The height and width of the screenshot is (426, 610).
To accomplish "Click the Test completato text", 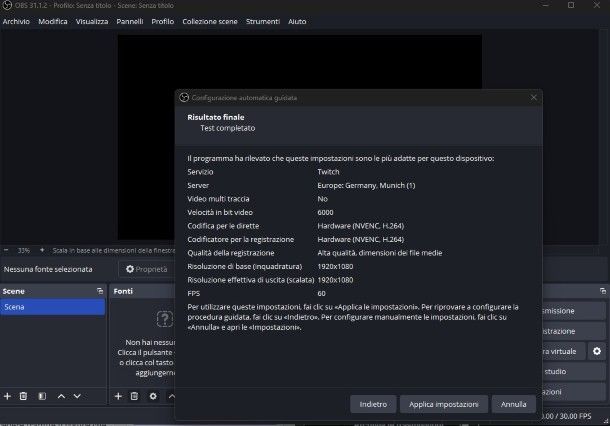I will 228,128.
